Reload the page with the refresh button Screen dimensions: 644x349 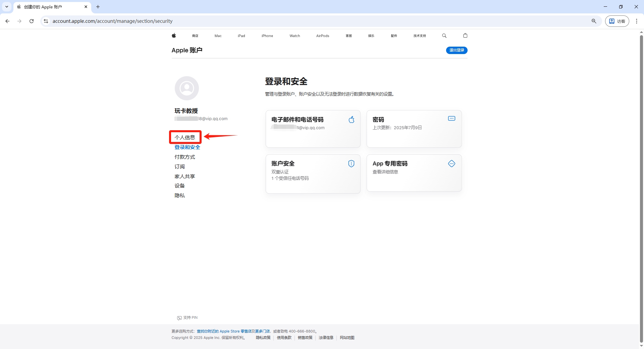point(32,21)
